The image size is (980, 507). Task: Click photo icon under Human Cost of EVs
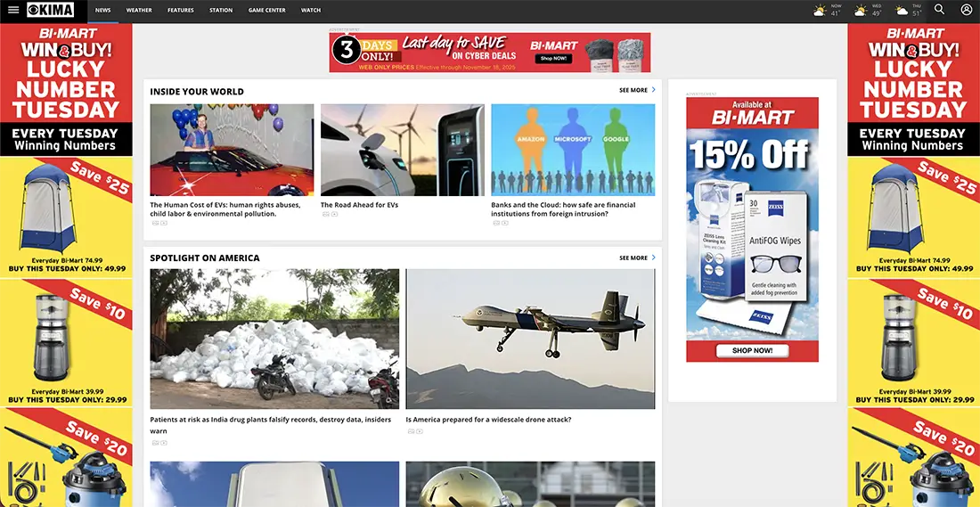(x=156, y=223)
